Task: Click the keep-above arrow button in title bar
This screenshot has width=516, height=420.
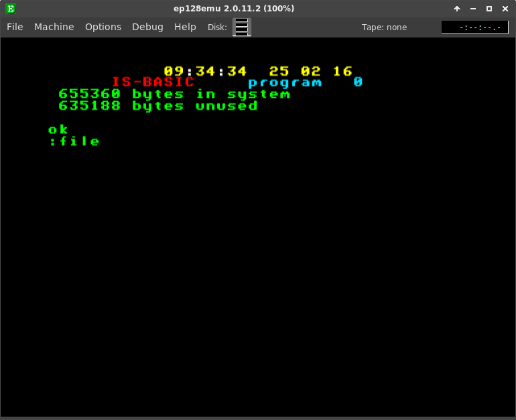Action: (457, 9)
